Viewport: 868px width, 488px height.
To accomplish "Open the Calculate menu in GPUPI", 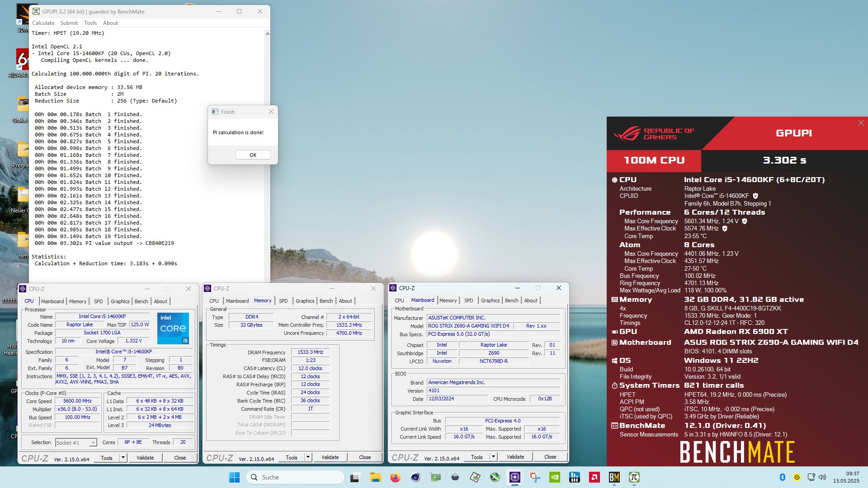I will (x=43, y=23).
